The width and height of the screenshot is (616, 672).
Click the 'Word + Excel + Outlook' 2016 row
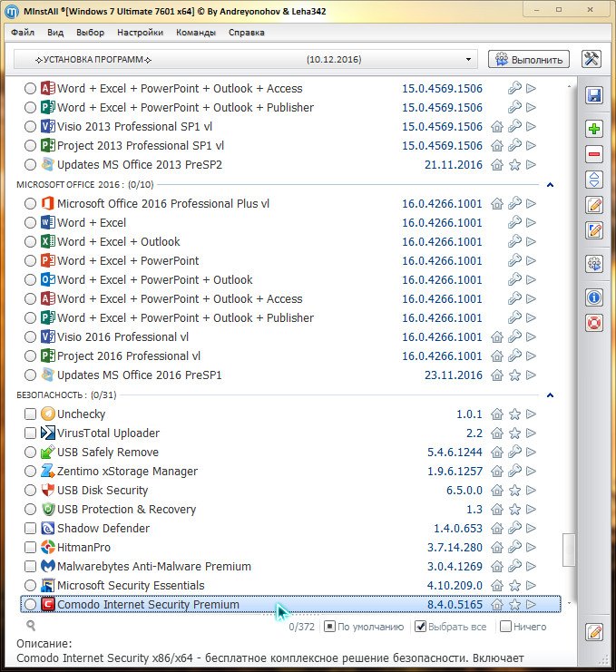click(290, 242)
